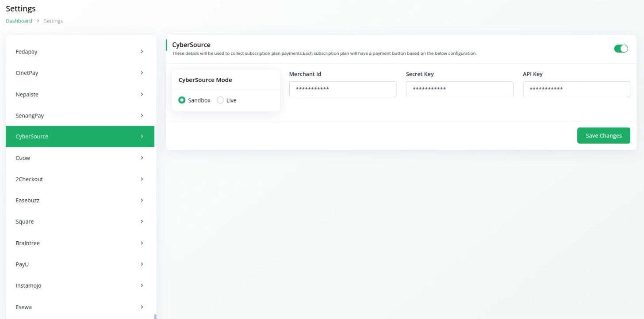
Task: Open the Instamojo settings item
Action: coord(80,285)
